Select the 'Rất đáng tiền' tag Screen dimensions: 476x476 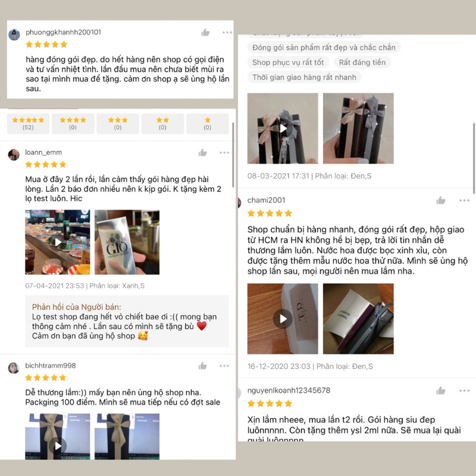point(362,62)
